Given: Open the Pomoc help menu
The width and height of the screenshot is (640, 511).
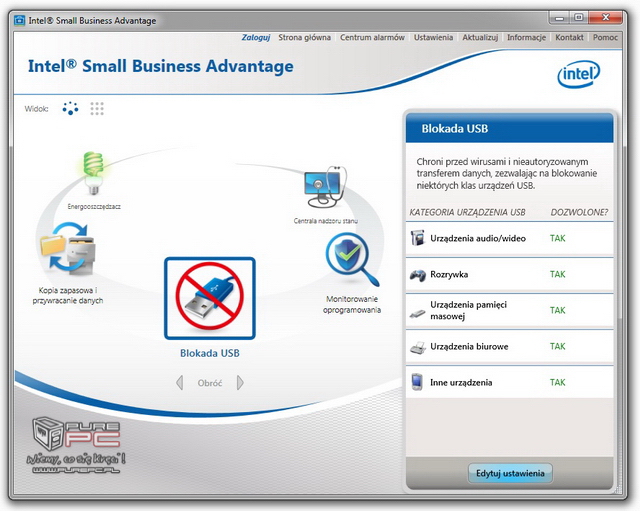Looking at the screenshot, I should coord(605,37).
